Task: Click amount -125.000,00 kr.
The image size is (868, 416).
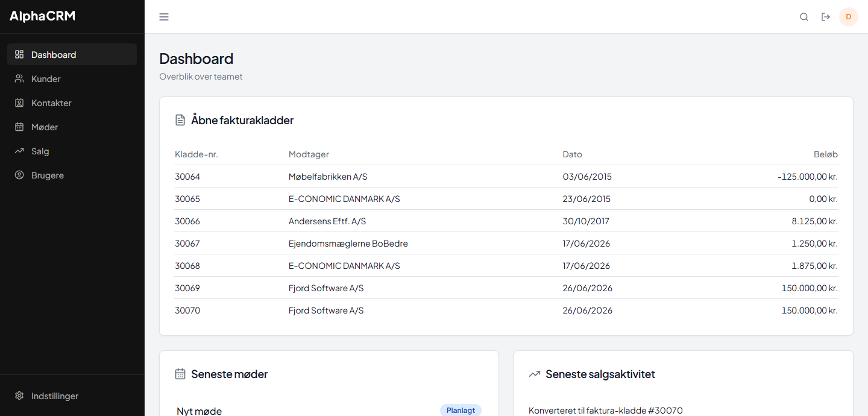Action: coord(808,177)
